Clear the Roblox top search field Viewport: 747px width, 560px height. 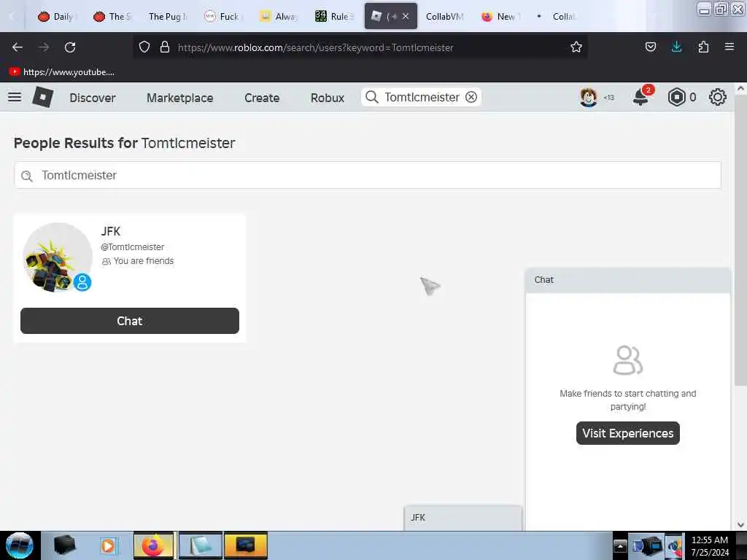click(471, 97)
